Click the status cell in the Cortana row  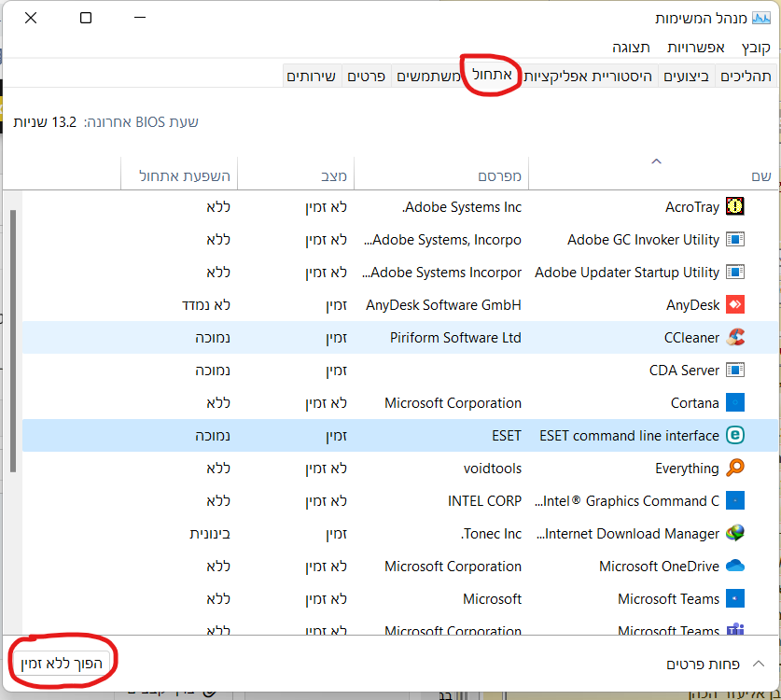tap(326, 403)
